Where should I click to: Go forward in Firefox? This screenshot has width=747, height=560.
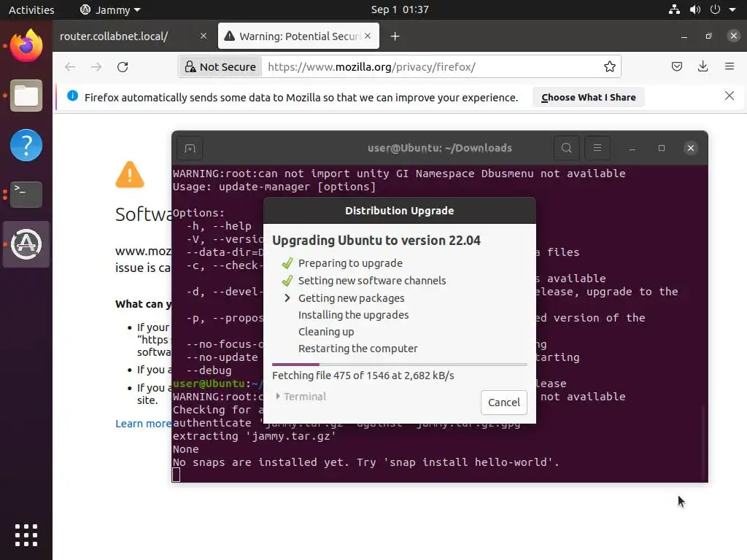96,66
